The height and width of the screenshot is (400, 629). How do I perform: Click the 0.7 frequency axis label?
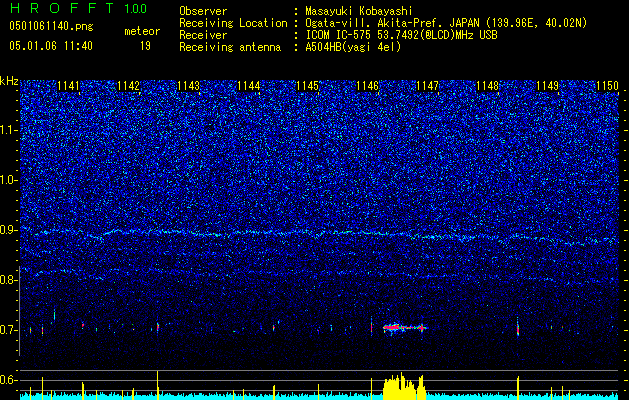[9, 330]
